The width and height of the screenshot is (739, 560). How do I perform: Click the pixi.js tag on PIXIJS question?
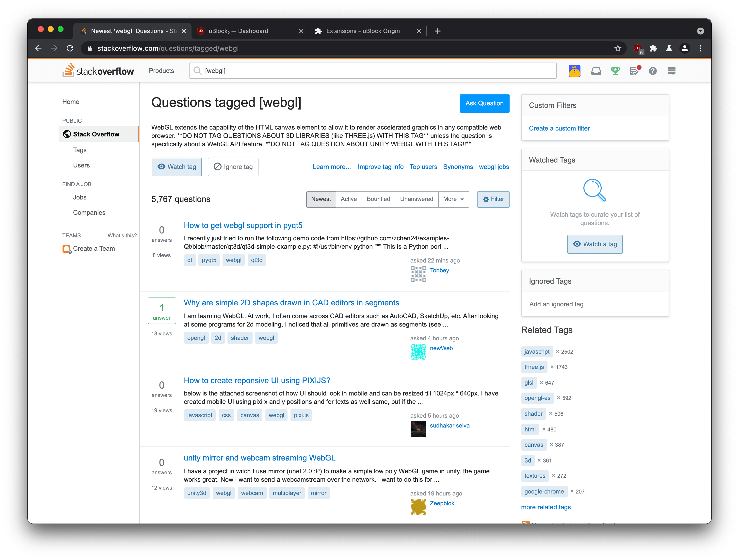[301, 415]
